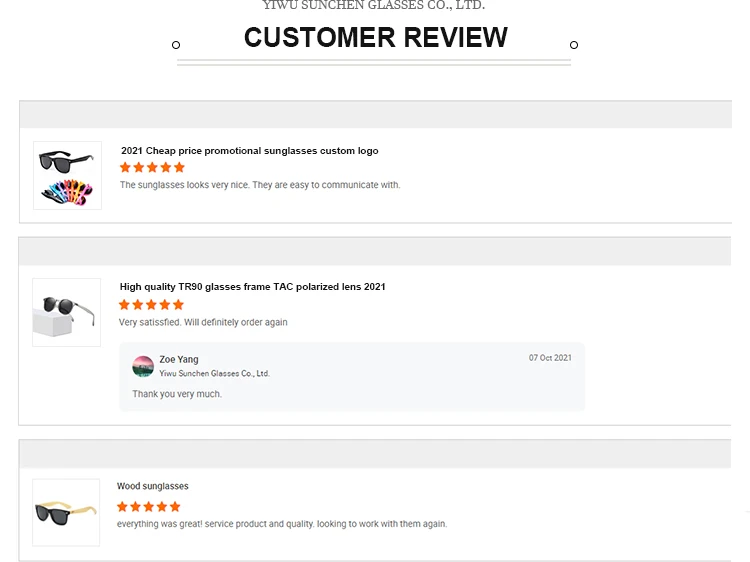Click the '07 Oct 2021' reply date
The image size is (750, 562).
[x=550, y=358]
